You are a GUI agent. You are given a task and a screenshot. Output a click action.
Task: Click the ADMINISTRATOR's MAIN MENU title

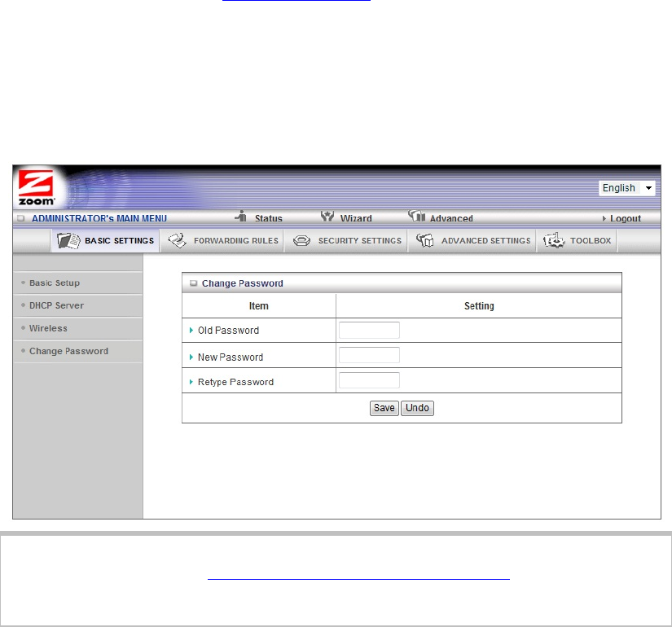pyautogui.click(x=99, y=218)
